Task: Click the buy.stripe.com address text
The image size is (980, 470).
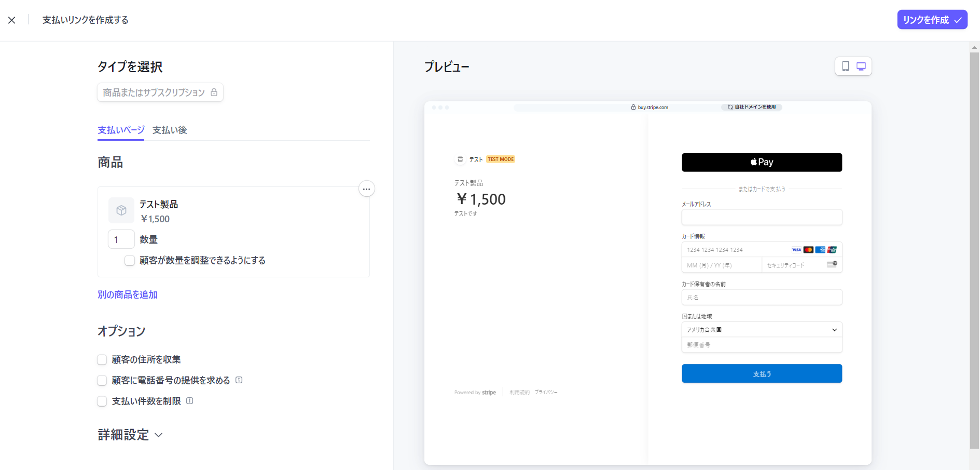Action: [x=653, y=108]
